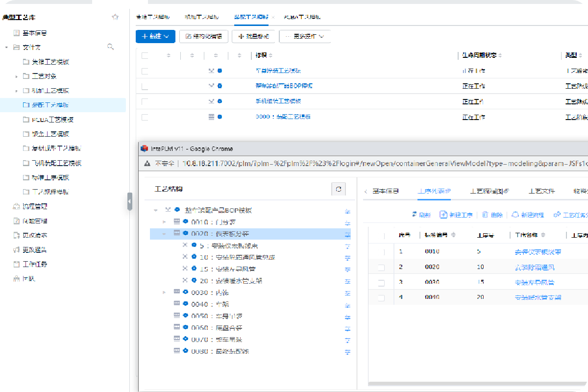
Task: Open the 工艺文件 tab
Action: pyautogui.click(x=541, y=191)
